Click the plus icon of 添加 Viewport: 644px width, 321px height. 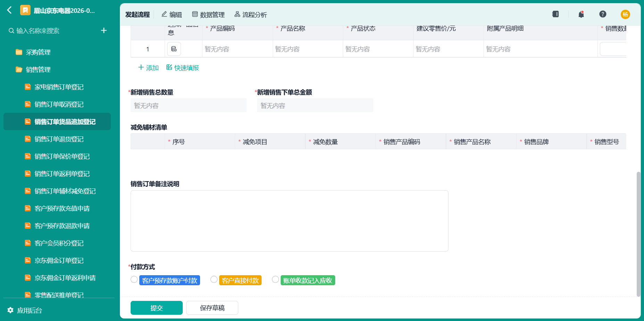[x=141, y=67]
